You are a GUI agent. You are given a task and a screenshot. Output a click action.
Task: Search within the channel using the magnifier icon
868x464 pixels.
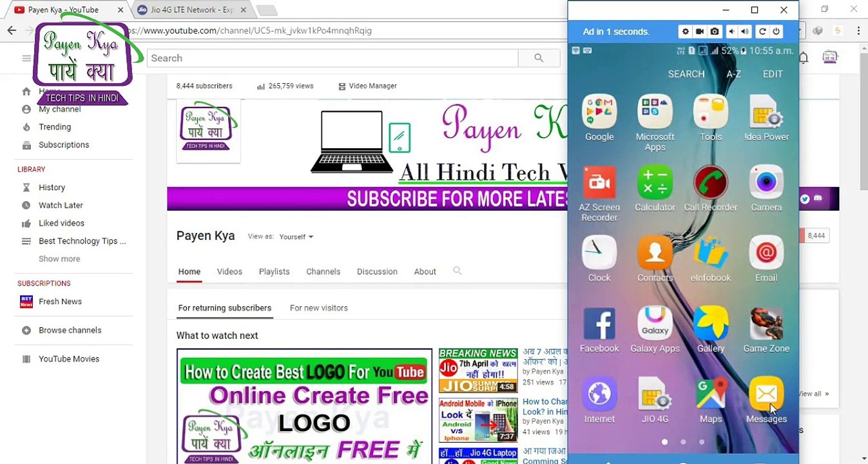coord(458,271)
